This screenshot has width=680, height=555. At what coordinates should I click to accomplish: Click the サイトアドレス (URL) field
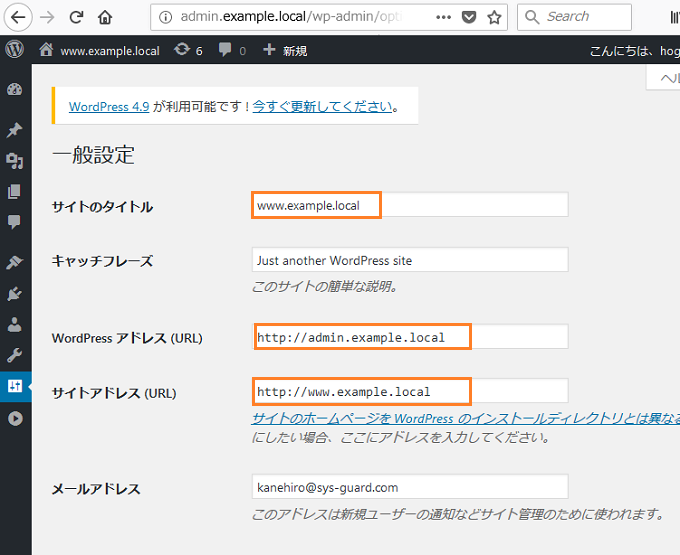click(410, 391)
